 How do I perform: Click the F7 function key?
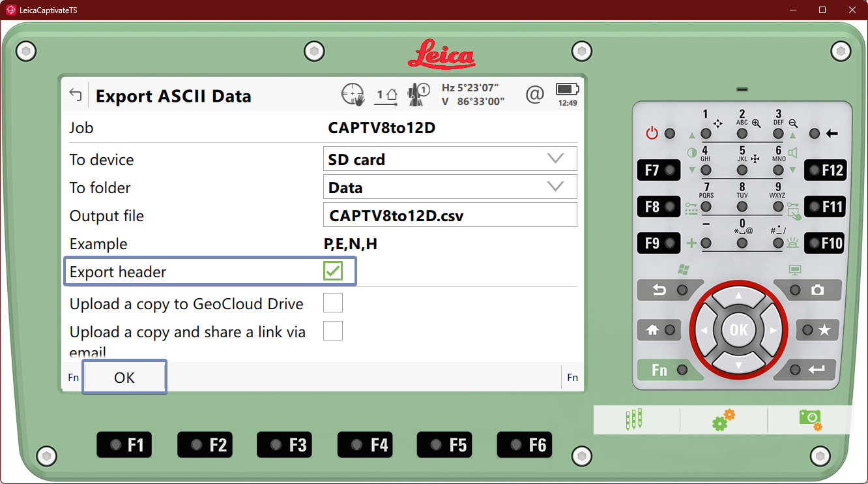(659, 170)
